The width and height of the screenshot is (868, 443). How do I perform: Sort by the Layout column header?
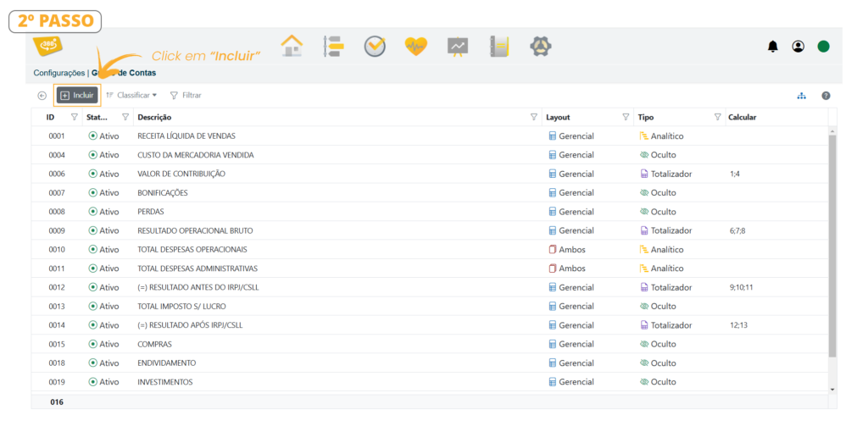coord(558,117)
